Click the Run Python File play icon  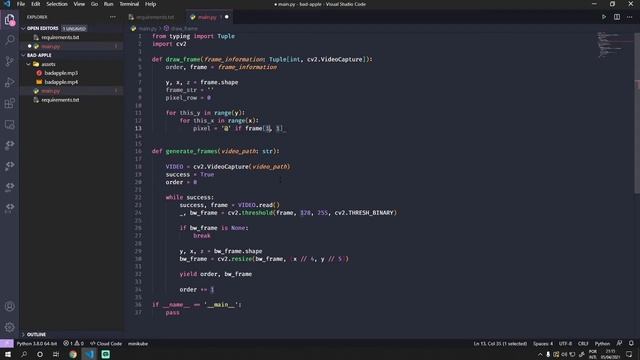(x=604, y=17)
